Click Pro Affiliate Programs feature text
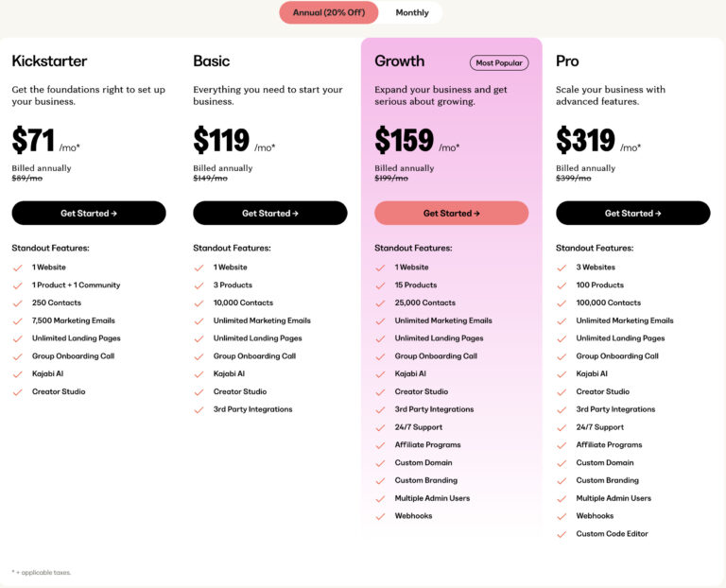 609,445
